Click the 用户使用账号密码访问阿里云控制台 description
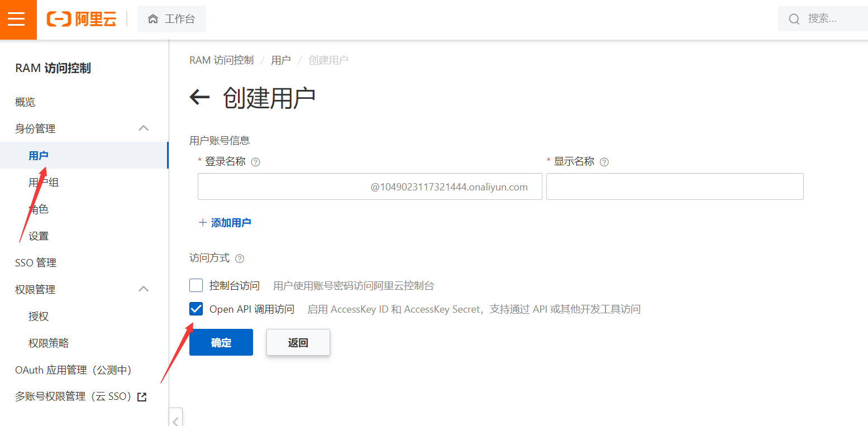868x426 pixels. click(354, 286)
